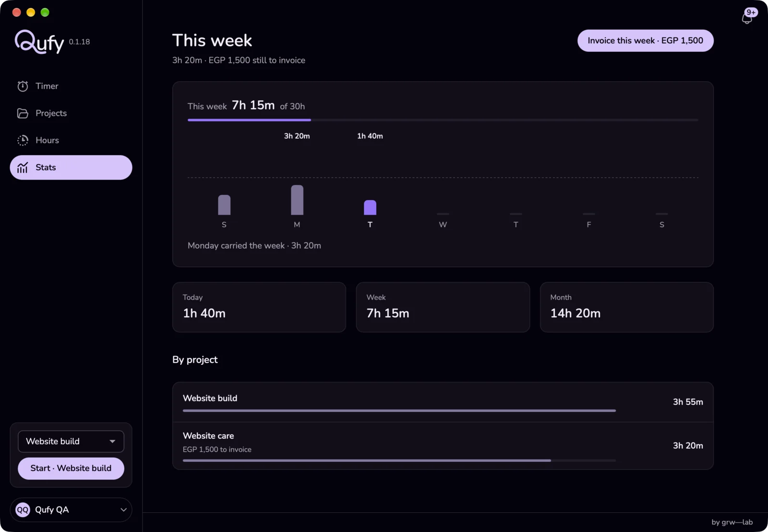The width and height of the screenshot is (768, 532).
Task: Open the Hours section
Action: pyautogui.click(x=71, y=140)
